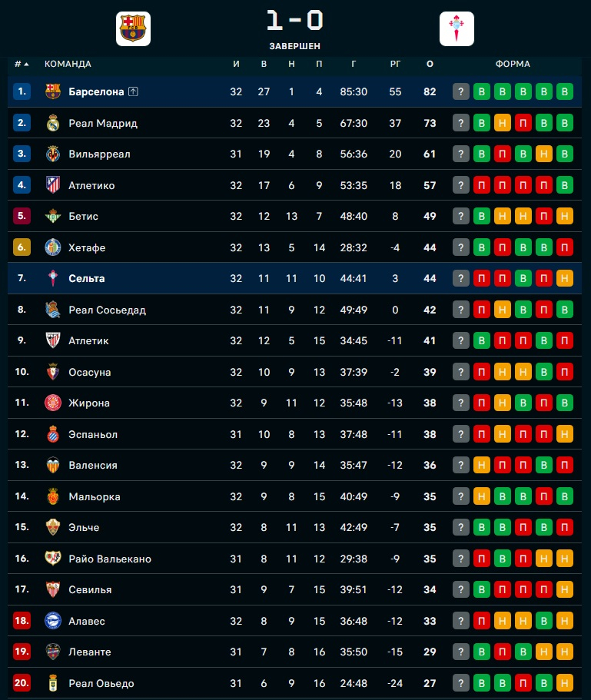Viewport: 591px width, 700px height.
Task: Click the ФОРМА column header
Action: [513, 64]
